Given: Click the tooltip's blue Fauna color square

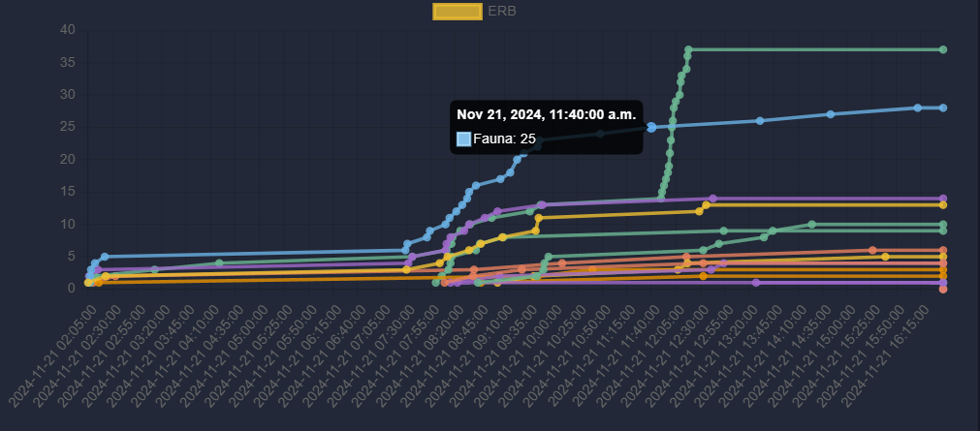Looking at the screenshot, I should coord(463,139).
